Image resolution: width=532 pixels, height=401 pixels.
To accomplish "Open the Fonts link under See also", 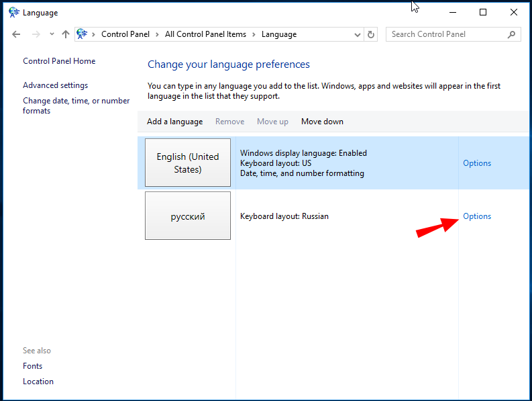I will click(33, 366).
